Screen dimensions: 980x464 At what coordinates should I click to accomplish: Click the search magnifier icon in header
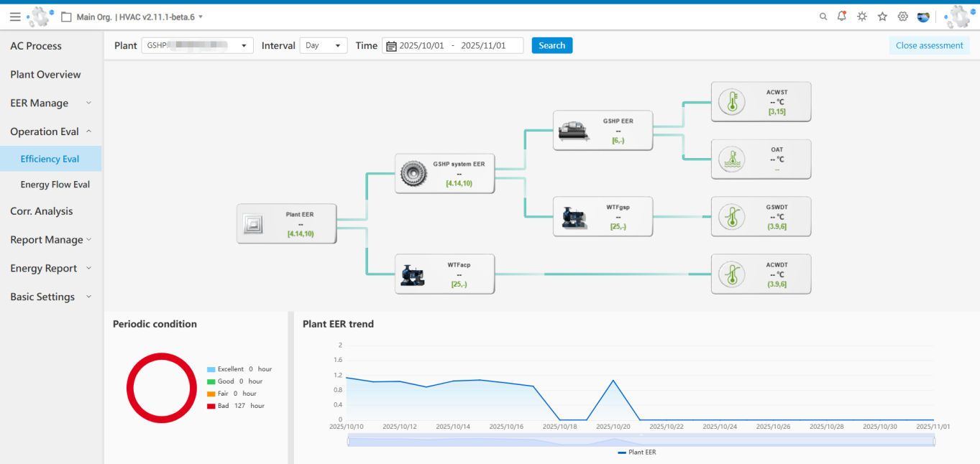[823, 17]
